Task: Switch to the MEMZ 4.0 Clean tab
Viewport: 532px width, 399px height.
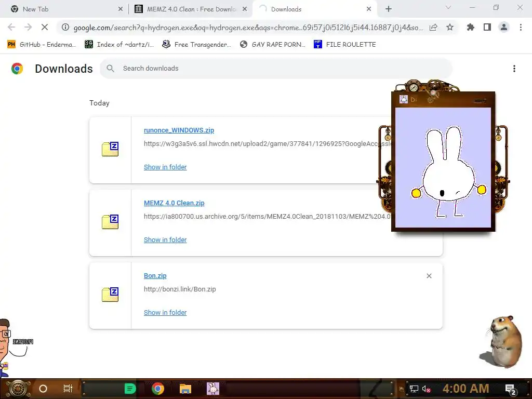Action: click(x=191, y=9)
